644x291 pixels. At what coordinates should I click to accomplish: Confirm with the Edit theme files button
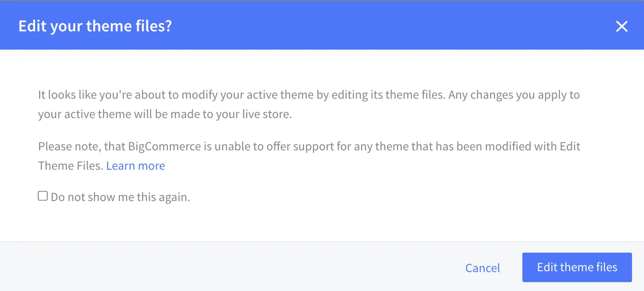[x=577, y=267]
